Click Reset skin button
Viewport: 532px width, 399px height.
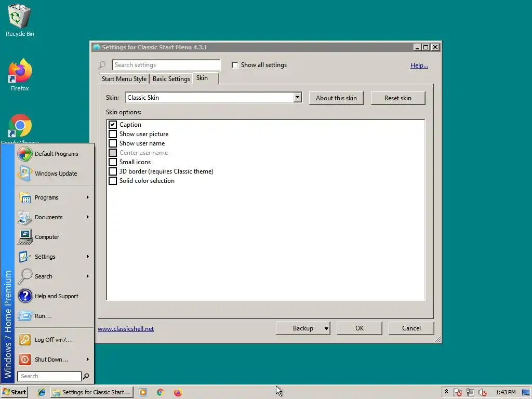click(397, 98)
